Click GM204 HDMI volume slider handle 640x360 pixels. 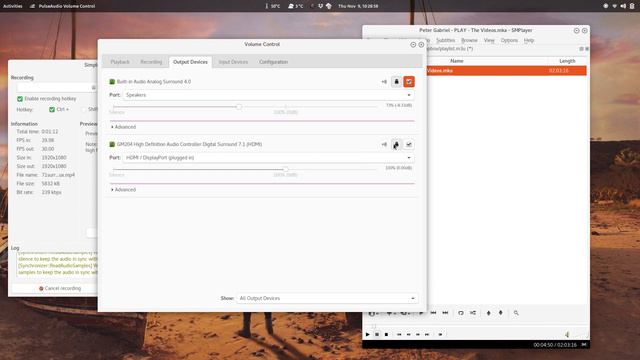286,169
